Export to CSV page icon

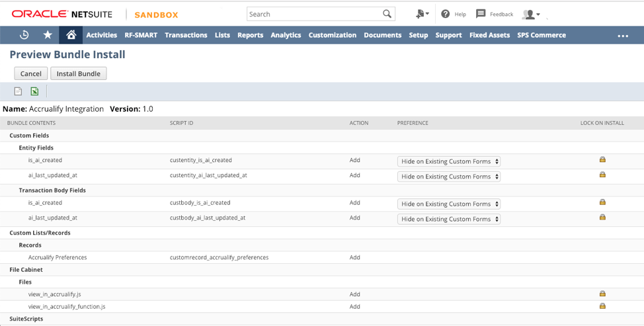coord(18,91)
